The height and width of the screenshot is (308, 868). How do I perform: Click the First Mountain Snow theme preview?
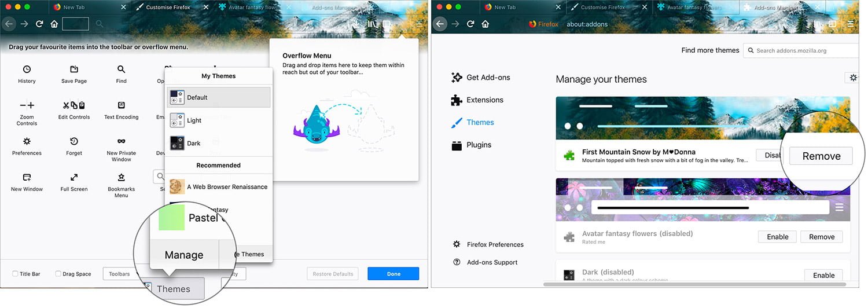[x=703, y=118]
